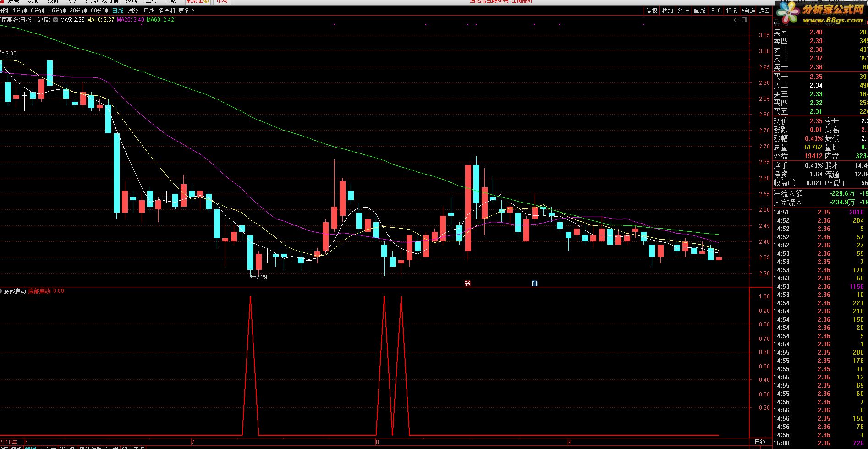The image size is (868, 449).
Task: Toggle the side panel layout icon
Action: (745, 20)
